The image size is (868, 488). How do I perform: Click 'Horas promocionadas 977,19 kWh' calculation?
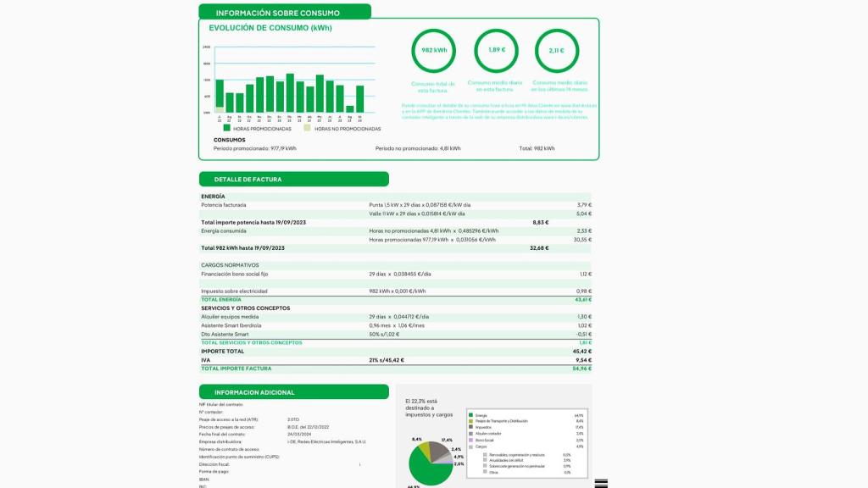tap(432, 240)
